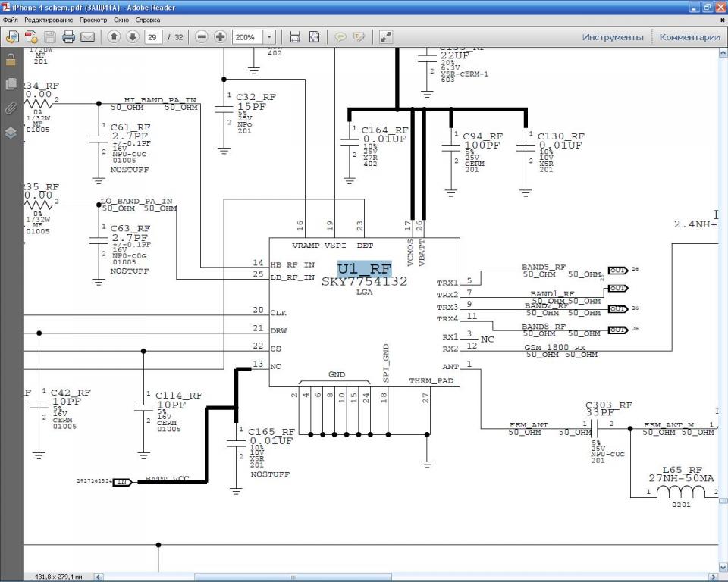Click the Create PDF online icon
The height and width of the screenshot is (582, 728).
(31, 36)
